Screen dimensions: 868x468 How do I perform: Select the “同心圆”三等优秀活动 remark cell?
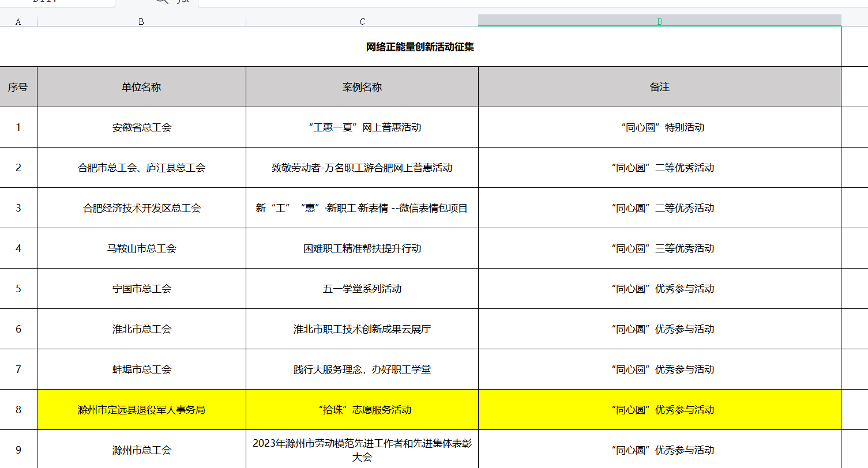[660, 248]
